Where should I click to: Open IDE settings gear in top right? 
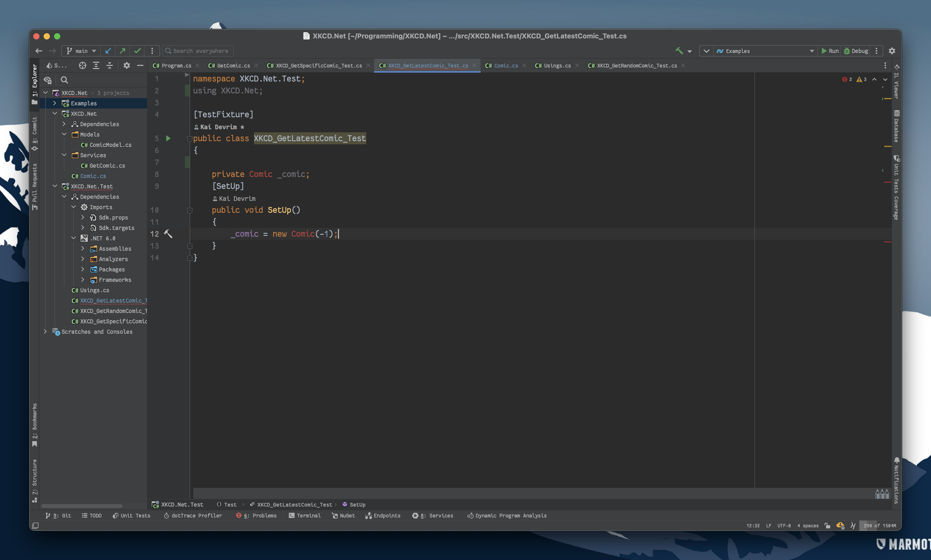click(x=892, y=51)
